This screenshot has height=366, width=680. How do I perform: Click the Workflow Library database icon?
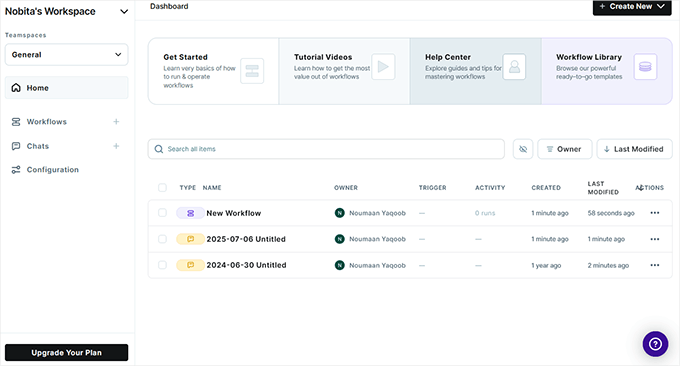coord(645,66)
